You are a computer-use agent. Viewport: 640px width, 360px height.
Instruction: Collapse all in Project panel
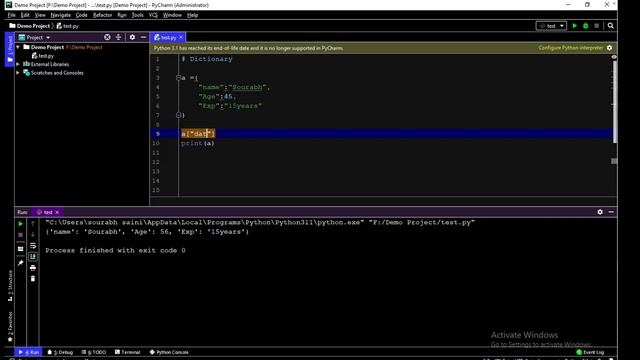tap(118, 37)
